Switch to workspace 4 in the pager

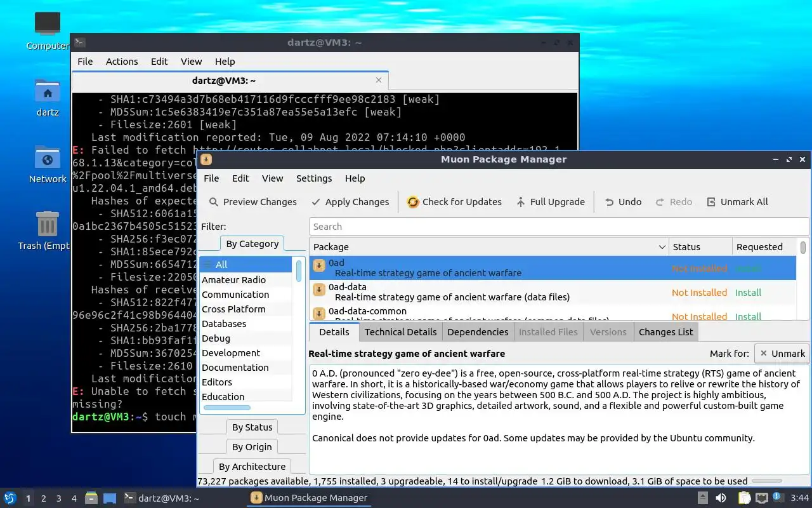74,498
